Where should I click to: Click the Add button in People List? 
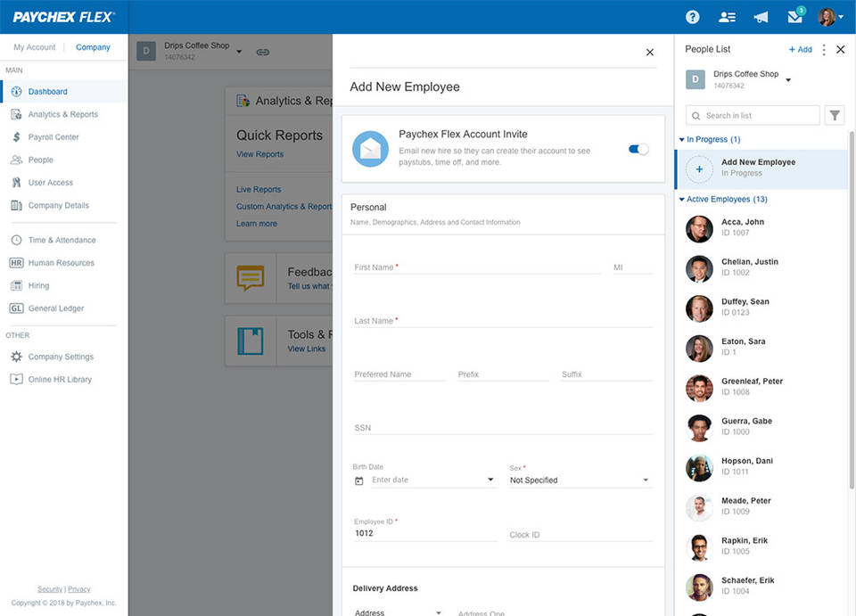pos(800,50)
